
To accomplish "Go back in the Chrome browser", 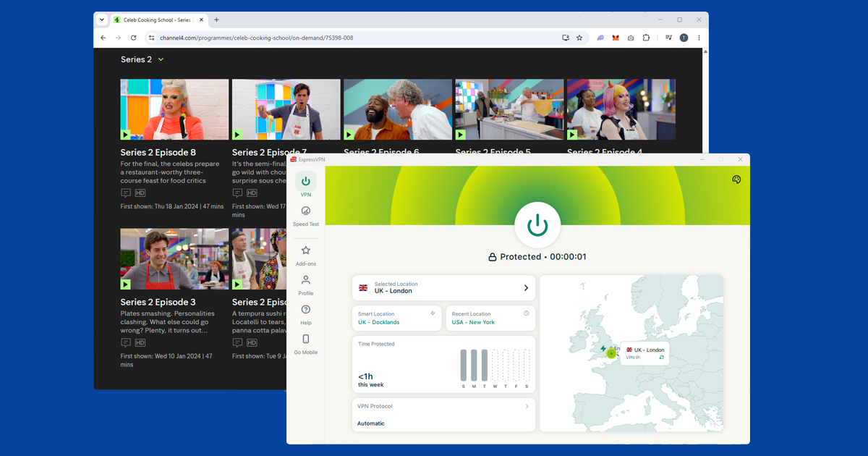I will (103, 38).
